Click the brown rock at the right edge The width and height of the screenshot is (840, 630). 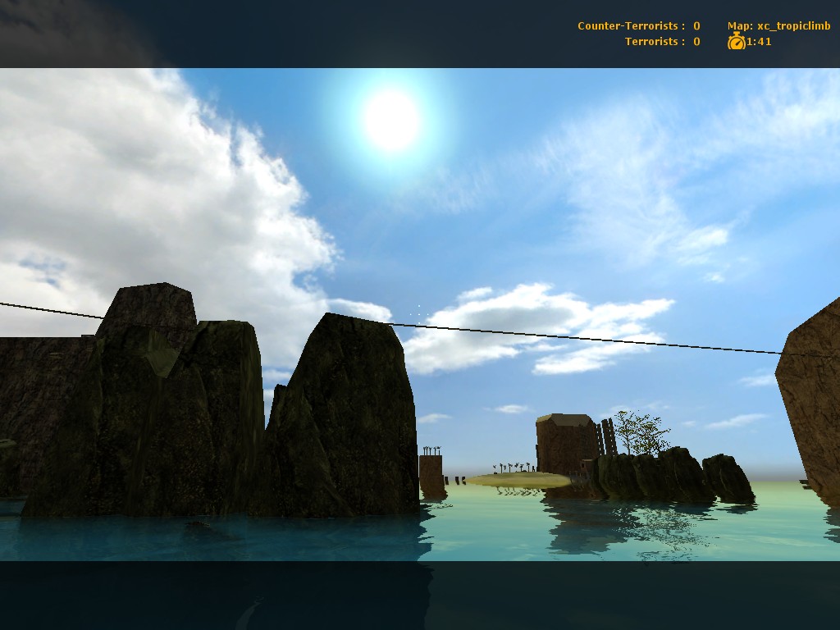[812, 402]
